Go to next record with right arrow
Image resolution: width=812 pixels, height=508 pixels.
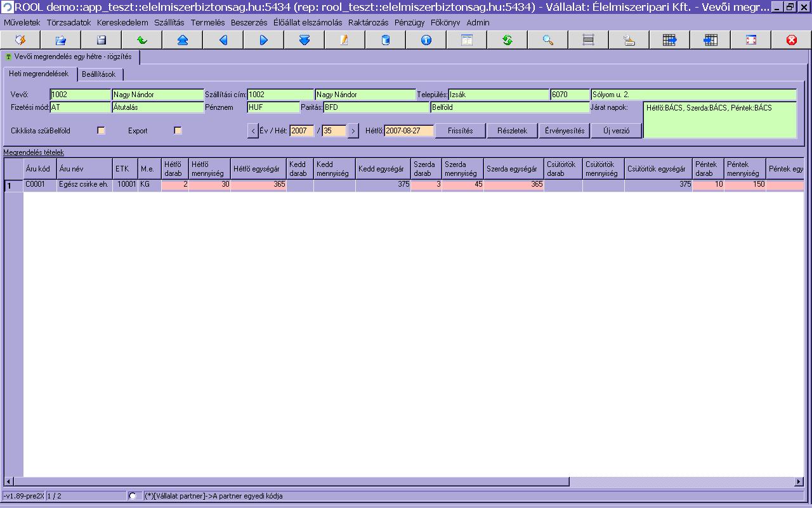[x=263, y=40]
